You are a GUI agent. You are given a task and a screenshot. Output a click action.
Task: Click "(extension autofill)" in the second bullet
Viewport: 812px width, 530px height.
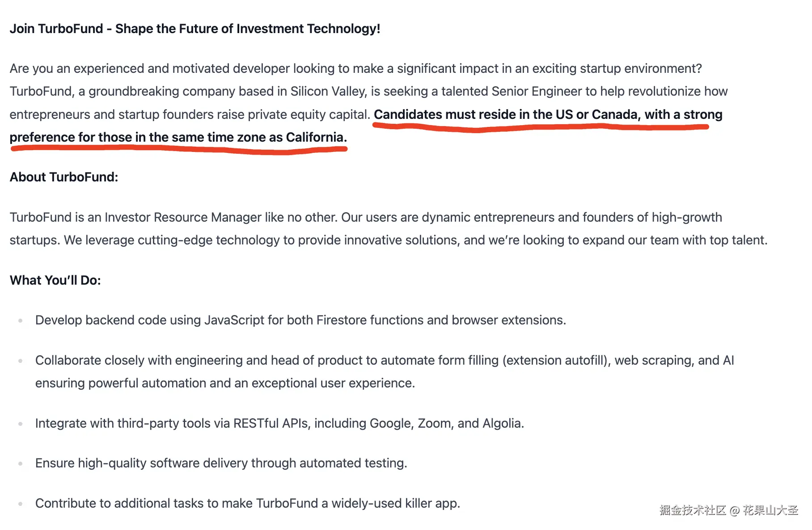click(556, 360)
